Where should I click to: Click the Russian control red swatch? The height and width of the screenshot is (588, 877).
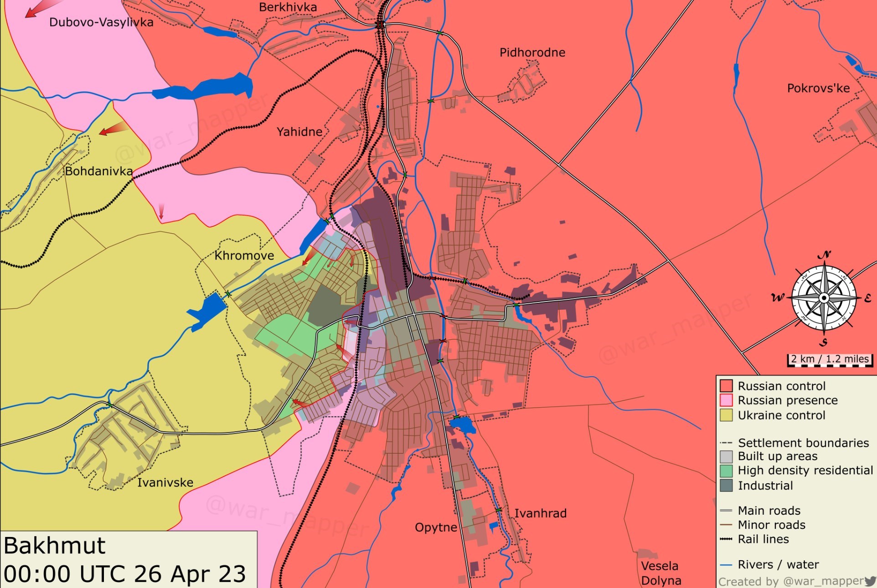726,386
